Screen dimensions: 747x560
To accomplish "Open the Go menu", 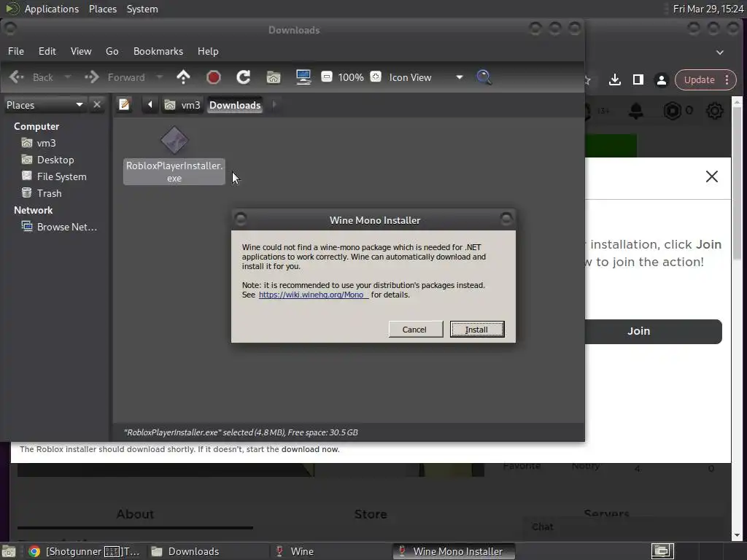I will pos(112,52).
